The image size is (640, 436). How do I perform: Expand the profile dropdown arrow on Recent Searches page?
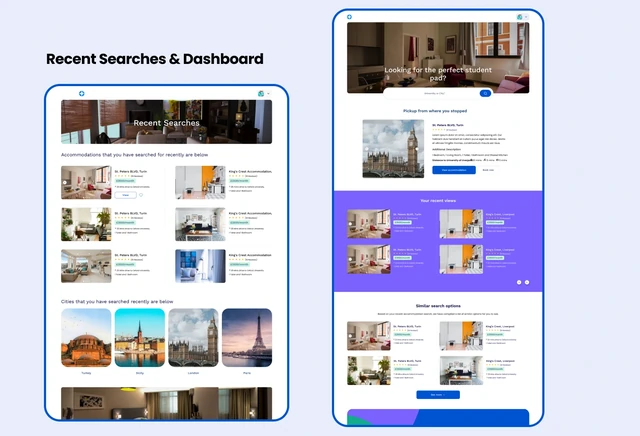268,93
